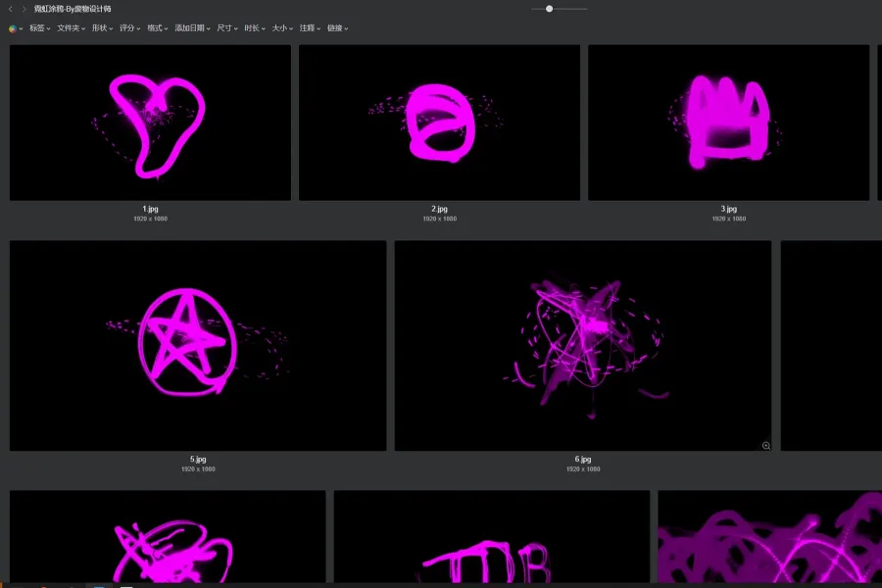Click the 2.jpg file name label

[x=439, y=209]
